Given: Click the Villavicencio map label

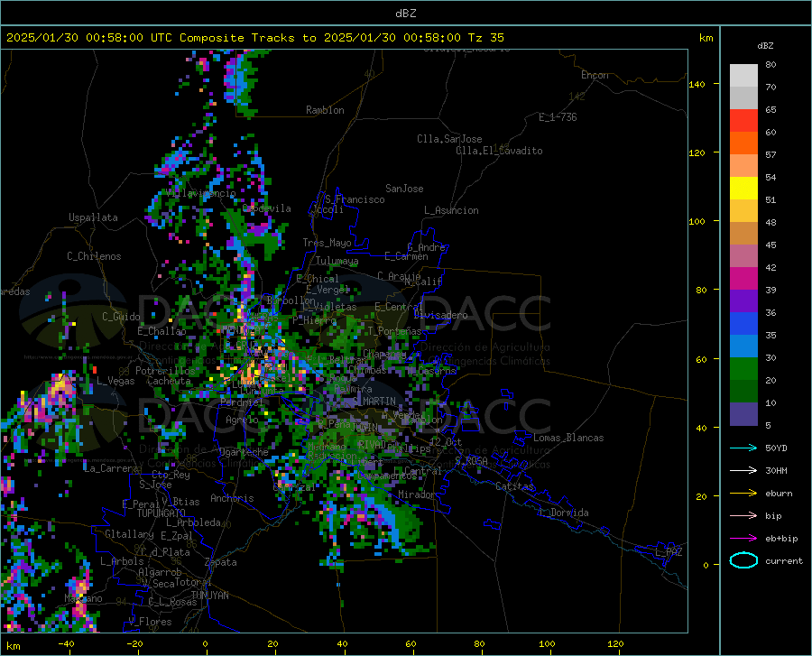Looking at the screenshot, I should 201,193.
